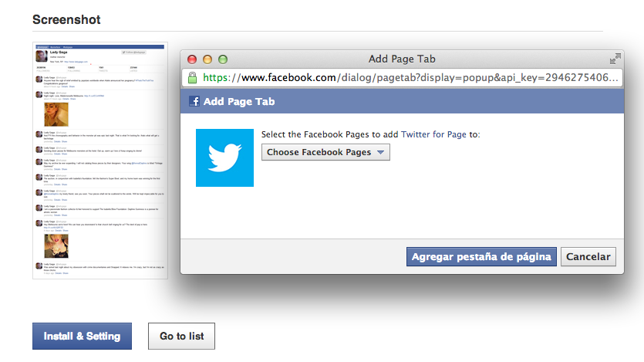Open the Choose Facebook Pages dropdown
Viewport: 644px width, 362px height.
pyautogui.click(x=325, y=152)
